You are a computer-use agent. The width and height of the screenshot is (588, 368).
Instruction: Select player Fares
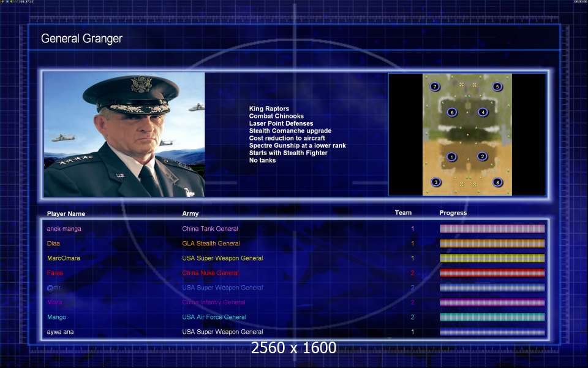click(x=55, y=273)
